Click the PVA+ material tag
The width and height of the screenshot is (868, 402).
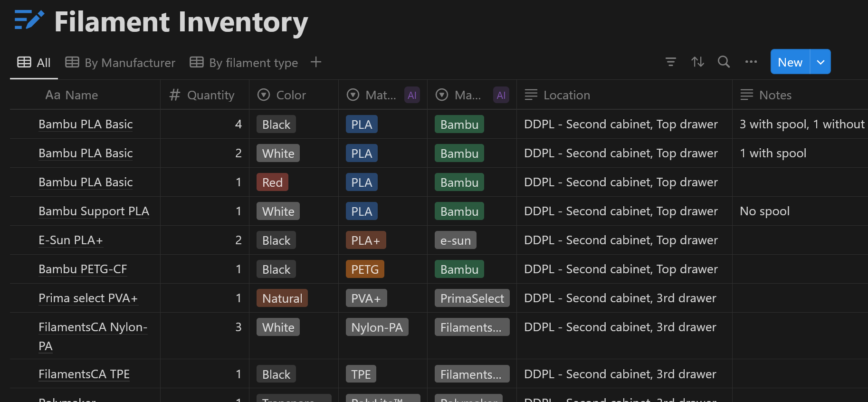[x=366, y=298]
